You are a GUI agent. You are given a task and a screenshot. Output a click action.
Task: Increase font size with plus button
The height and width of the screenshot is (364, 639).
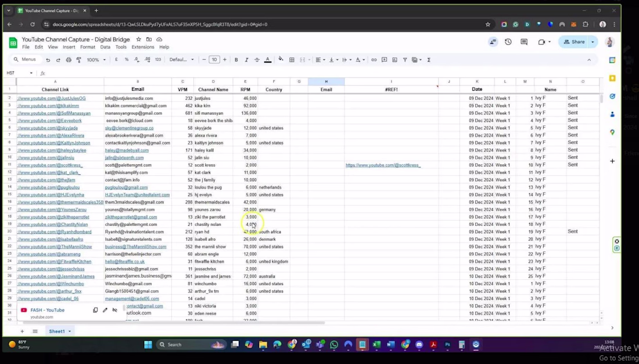[224, 59]
